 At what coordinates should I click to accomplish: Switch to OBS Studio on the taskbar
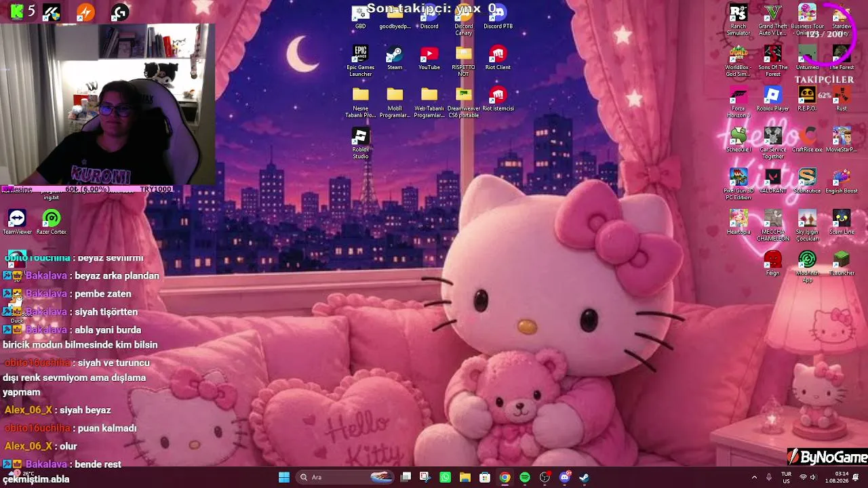tap(545, 477)
